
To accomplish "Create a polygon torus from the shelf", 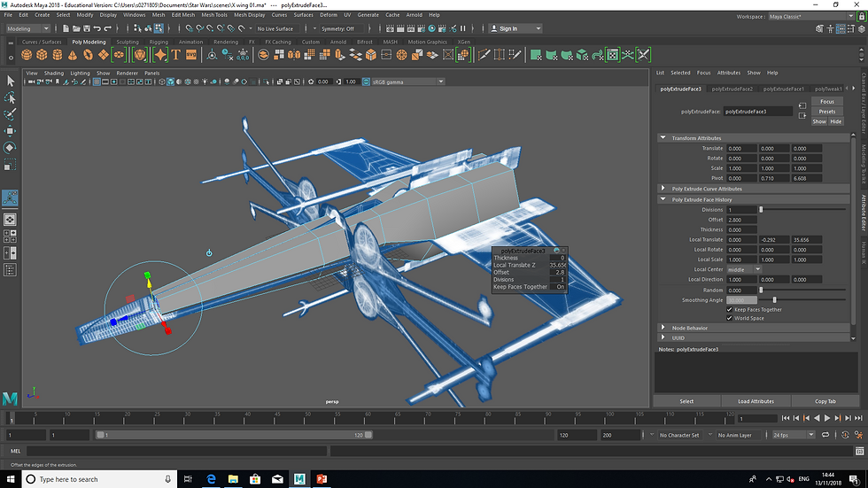I will click(88, 55).
